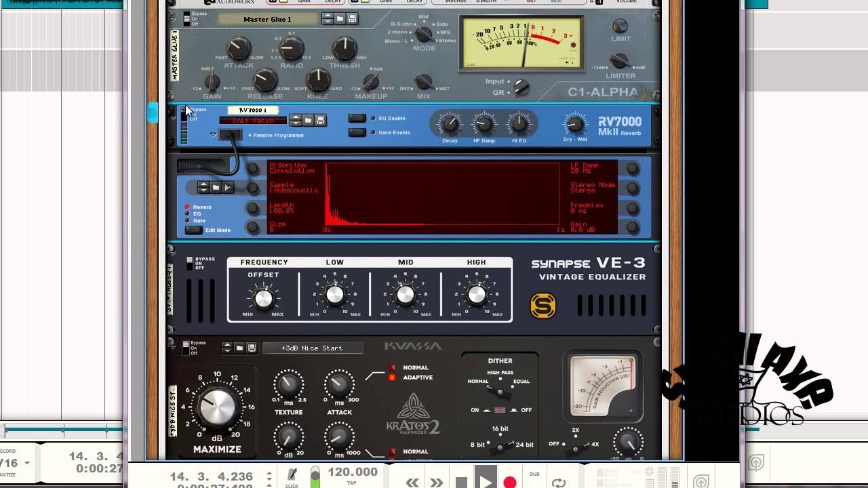The height and width of the screenshot is (488, 868).
Task: Collapse the RV7000 Remote Programmer
Action: (x=213, y=135)
